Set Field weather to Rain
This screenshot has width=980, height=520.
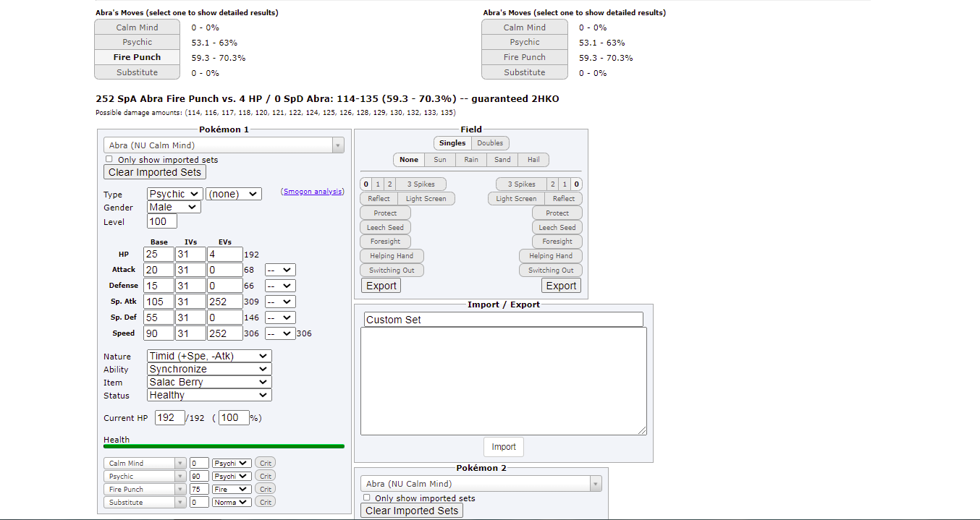click(471, 160)
